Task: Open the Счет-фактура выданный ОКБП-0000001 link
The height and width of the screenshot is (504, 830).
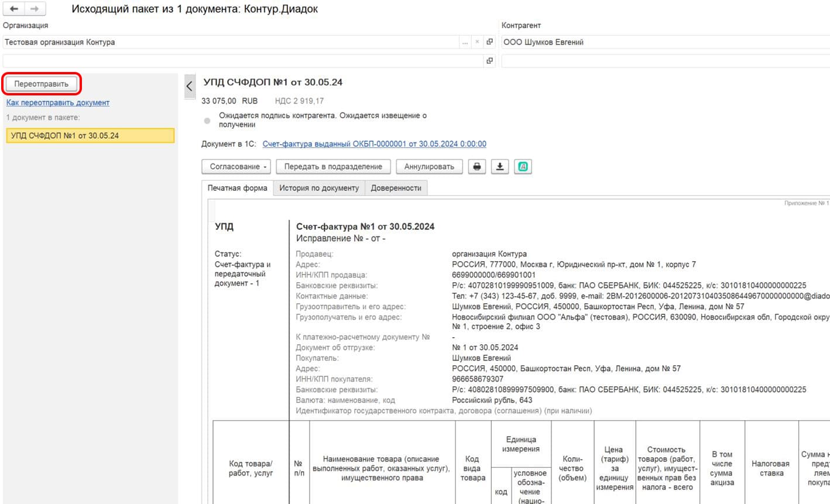Action: (x=374, y=144)
